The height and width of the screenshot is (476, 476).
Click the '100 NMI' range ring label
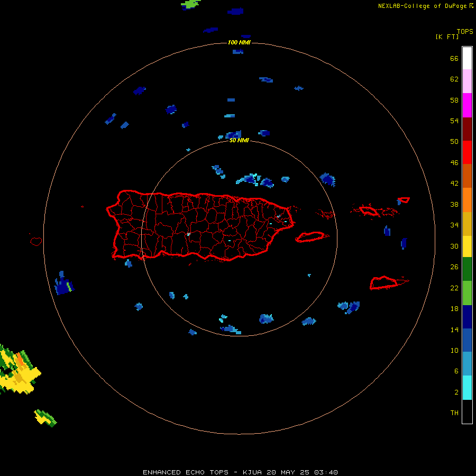239,42
